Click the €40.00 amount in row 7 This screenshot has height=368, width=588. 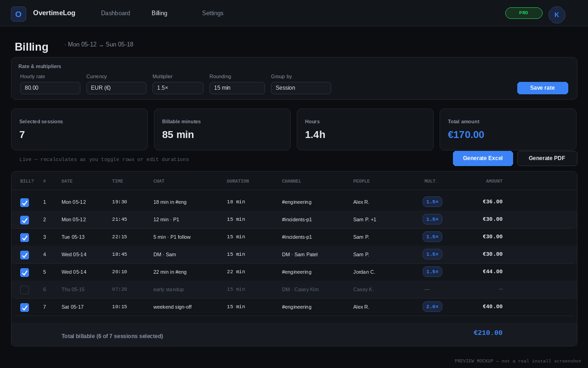point(492,307)
